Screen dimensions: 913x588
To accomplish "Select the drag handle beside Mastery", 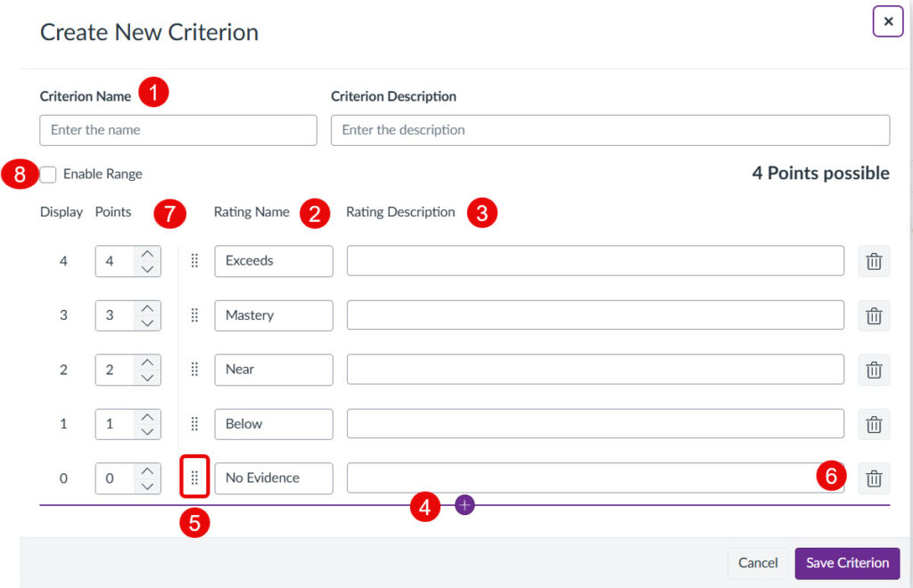I will pyautogui.click(x=194, y=315).
